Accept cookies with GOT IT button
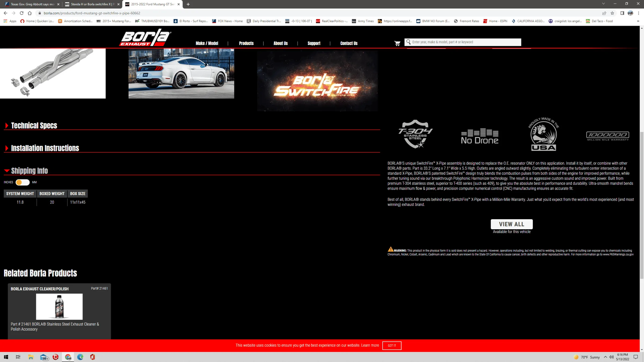The width and height of the screenshot is (644, 362). tap(392, 345)
